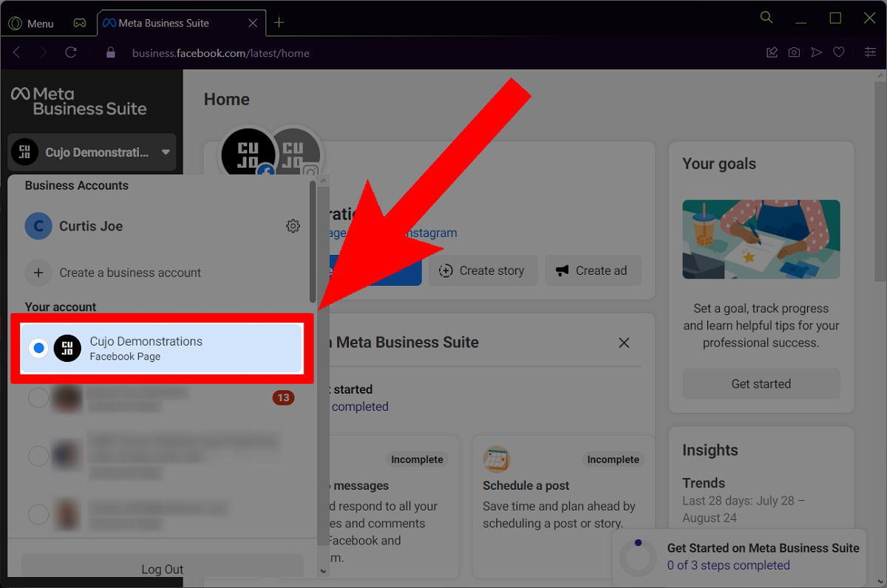Viewport: 887px width, 588px height.
Task: Reload the page with browser refresh icon
Action: click(x=71, y=52)
